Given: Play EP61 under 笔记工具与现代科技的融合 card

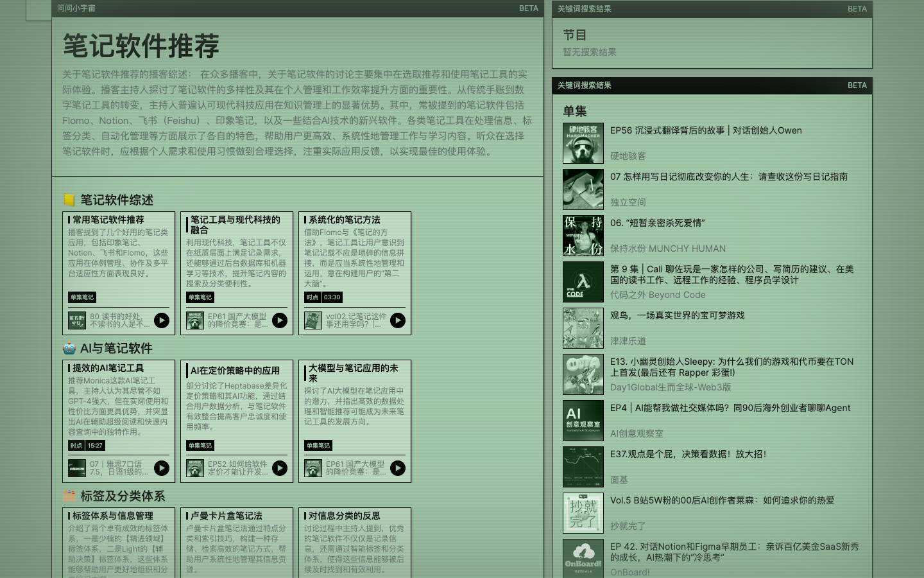Looking at the screenshot, I should (x=280, y=320).
